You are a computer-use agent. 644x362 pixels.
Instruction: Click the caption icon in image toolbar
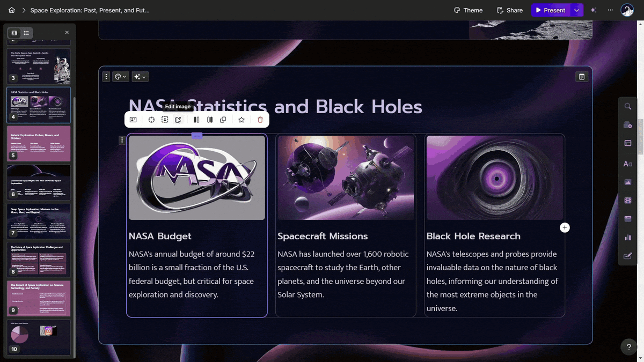[x=133, y=120]
